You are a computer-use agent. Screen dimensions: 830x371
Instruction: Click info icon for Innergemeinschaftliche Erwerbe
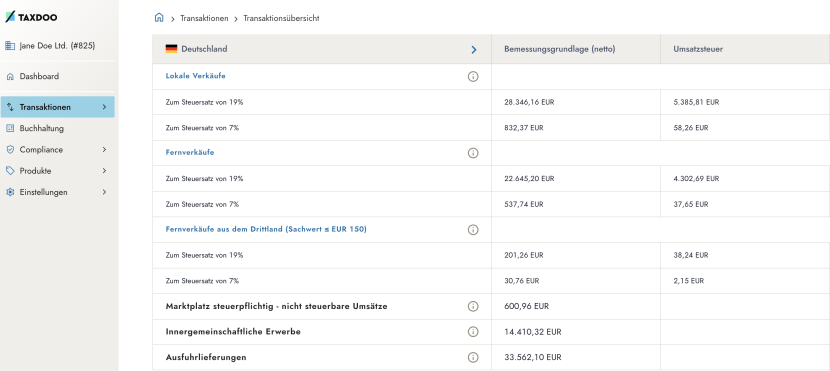[473, 332]
